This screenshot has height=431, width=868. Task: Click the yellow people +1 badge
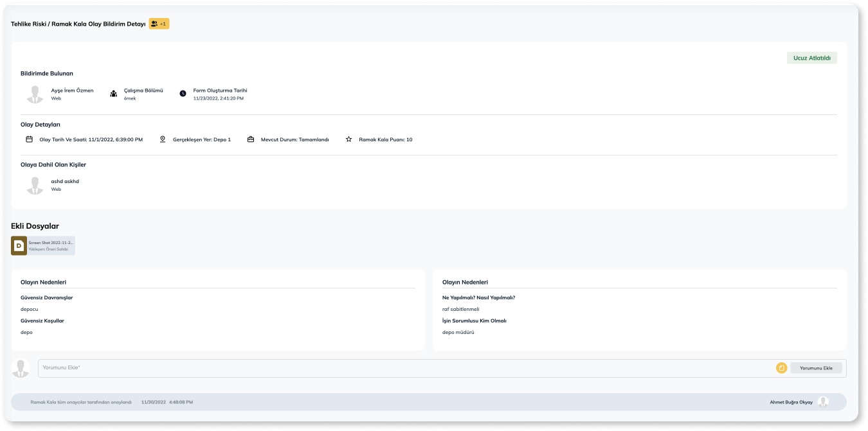click(159, 24)
